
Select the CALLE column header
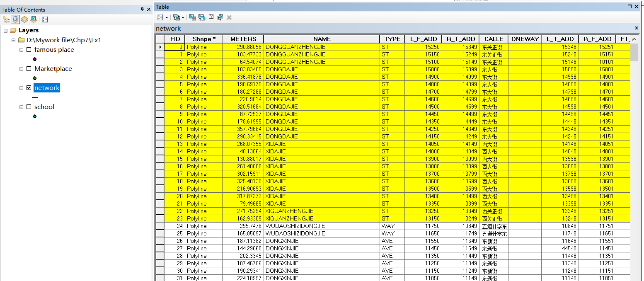[494, 39]
